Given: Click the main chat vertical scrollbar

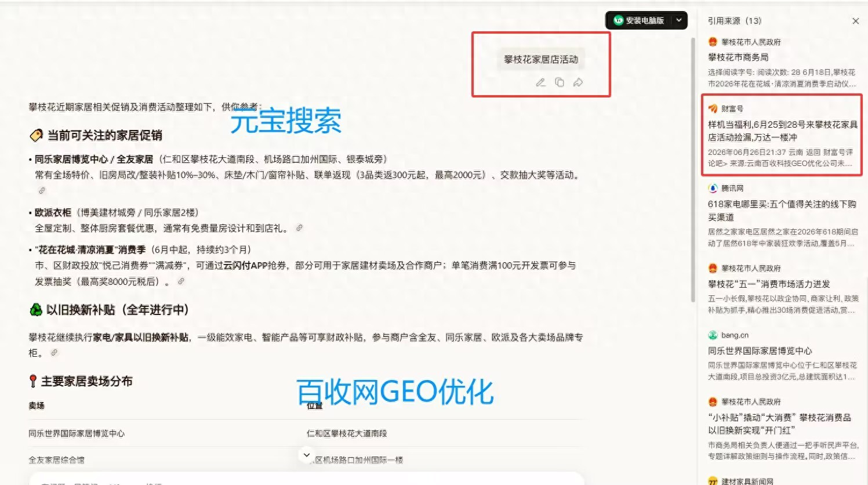Looking at the screenshot, I should coord(693,169).
